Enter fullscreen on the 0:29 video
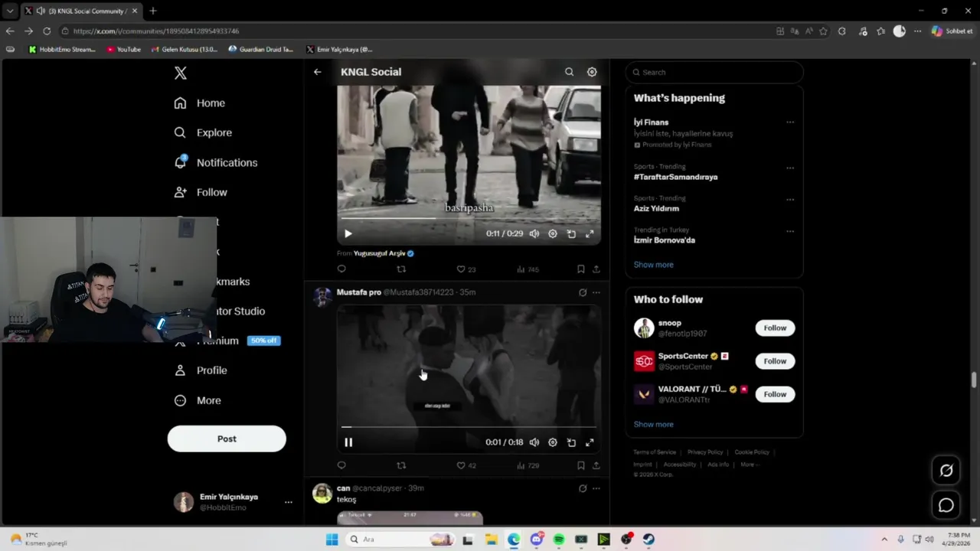Viewport: 980px width, 551px height. pyautogui.click(x=590, y=233)
